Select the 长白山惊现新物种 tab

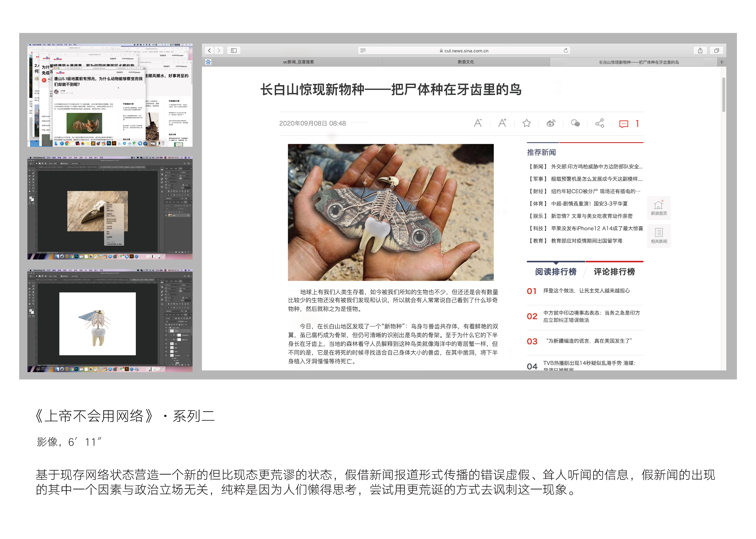[634, 62]
